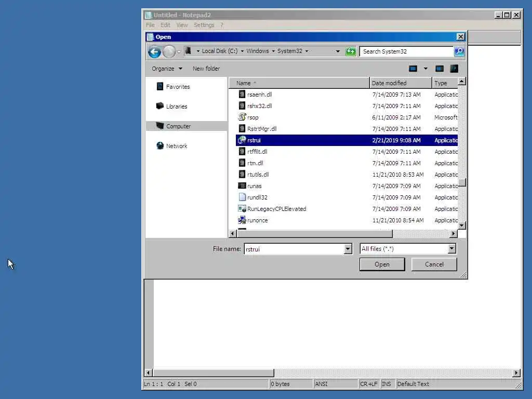The height and width of the screenshot is (399, 532).
Task: Sort by the Type column header
Action: pyautogui.click(x=445, y=83)
